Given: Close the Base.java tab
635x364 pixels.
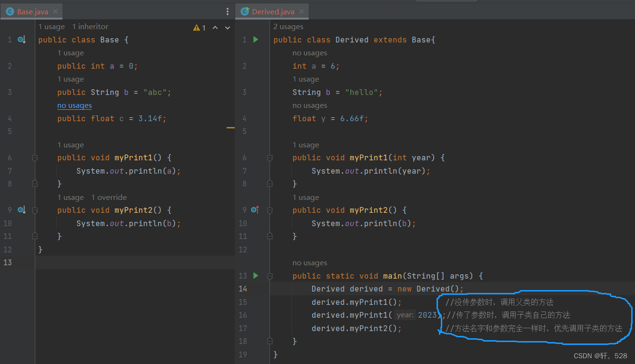Looking at the screenshot, I should [x=55, y=11].
